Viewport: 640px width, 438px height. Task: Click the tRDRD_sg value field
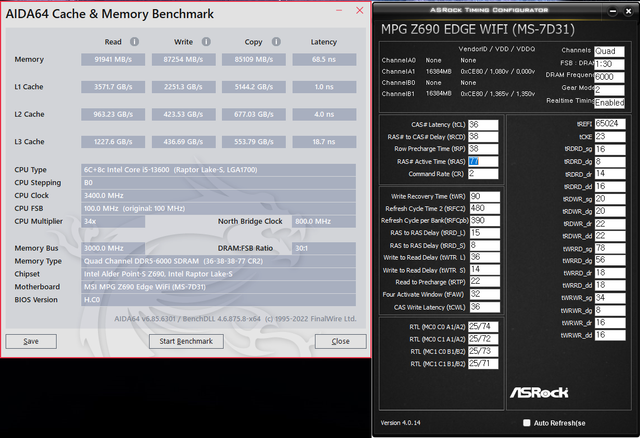(x=610, y=149)
